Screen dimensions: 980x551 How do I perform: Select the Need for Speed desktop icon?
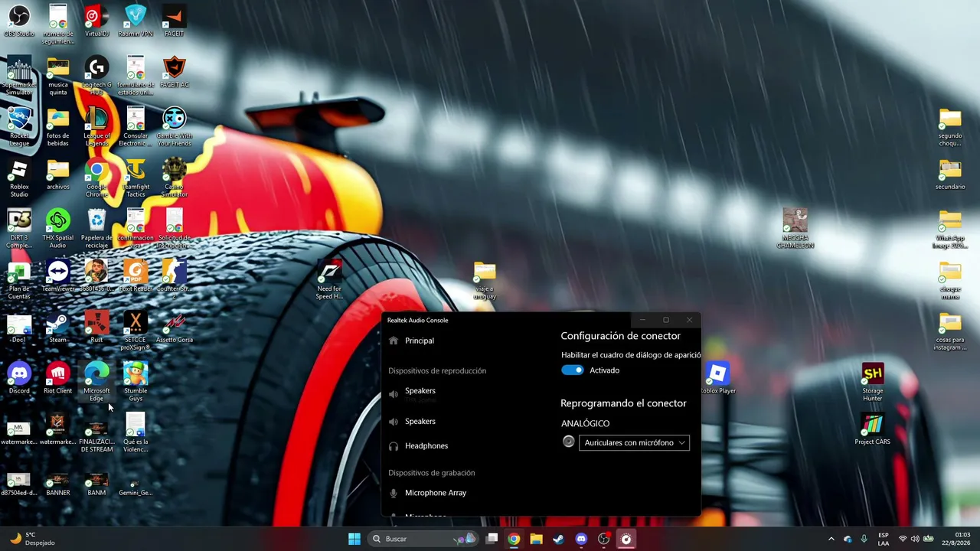coord(329,280)
